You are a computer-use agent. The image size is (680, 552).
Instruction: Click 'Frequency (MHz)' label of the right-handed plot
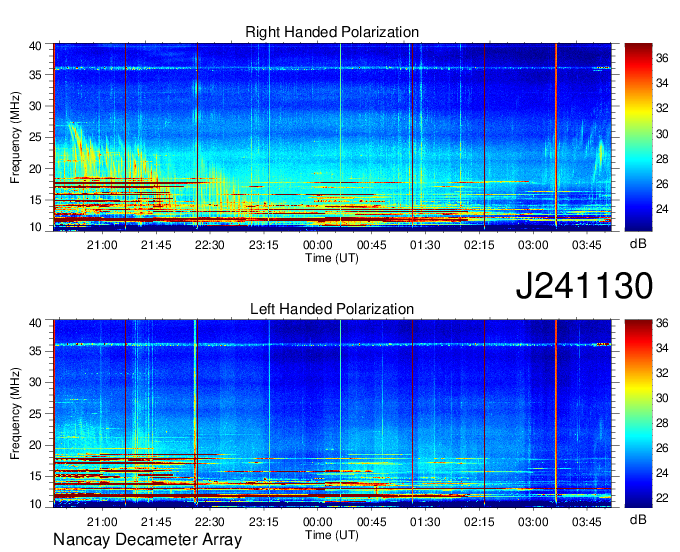tap(16, 137)
